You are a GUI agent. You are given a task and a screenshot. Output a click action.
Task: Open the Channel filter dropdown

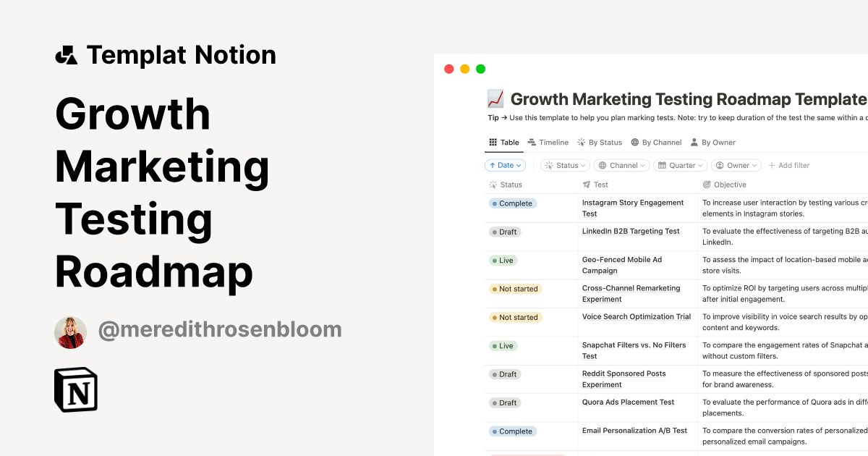[x=621, y=165]
